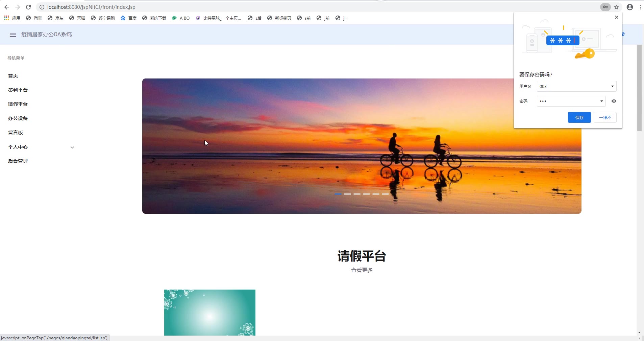
Task: Open 请假平台 in sidebar menu
Action: coord(18,104)
